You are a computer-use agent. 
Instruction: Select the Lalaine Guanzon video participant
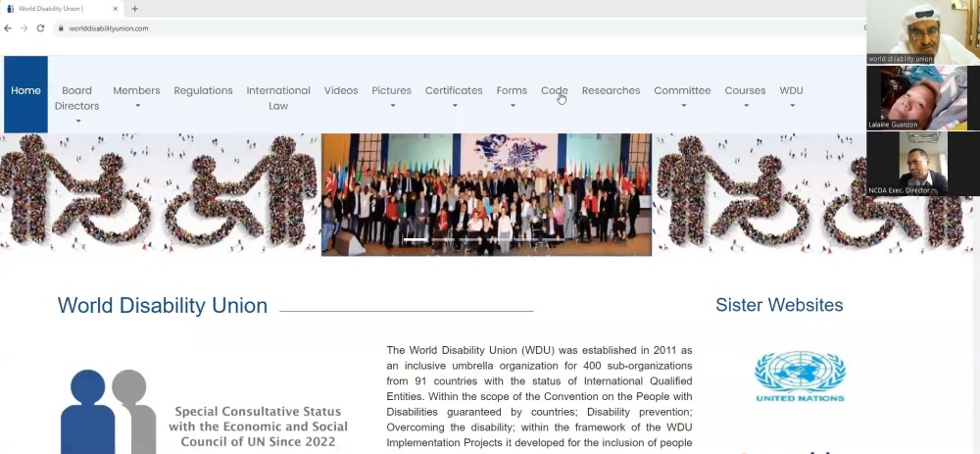pos(922,98)
